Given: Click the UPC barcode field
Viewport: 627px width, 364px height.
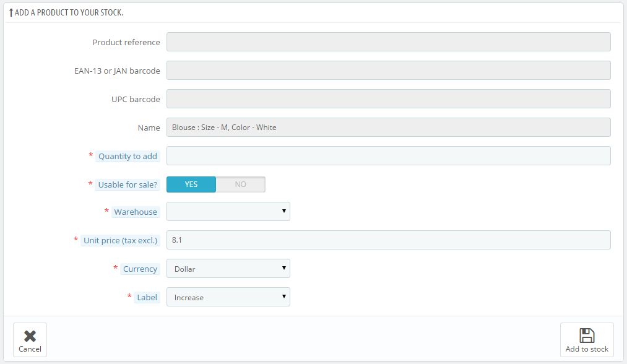Looking at the screenshot, I should tap(388, 99).
